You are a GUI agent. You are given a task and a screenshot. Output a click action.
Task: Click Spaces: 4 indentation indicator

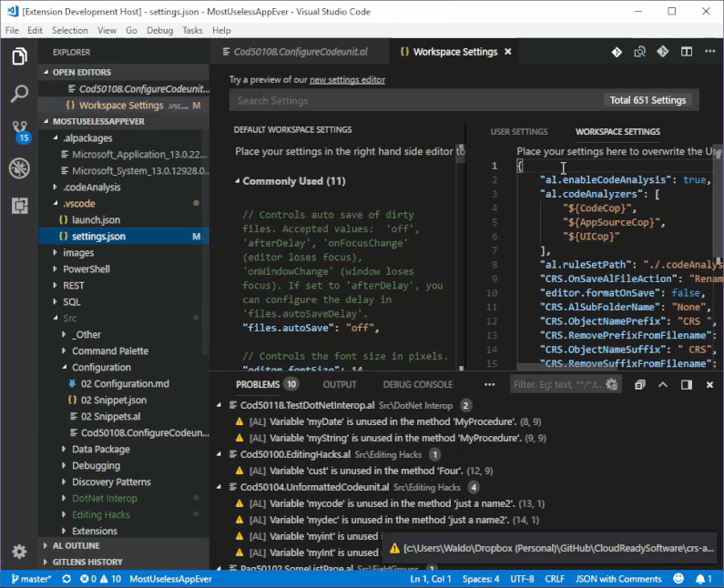pos(481,579)
